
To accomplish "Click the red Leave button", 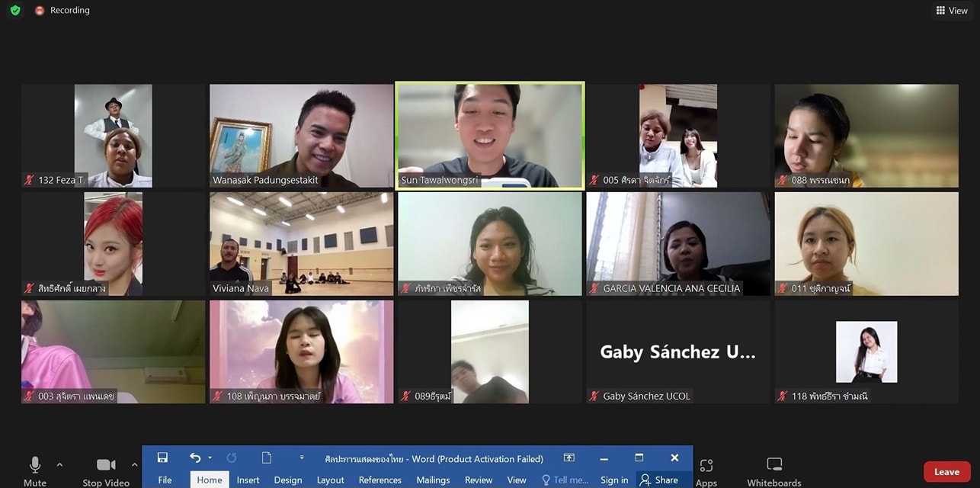I will point(946,472).
